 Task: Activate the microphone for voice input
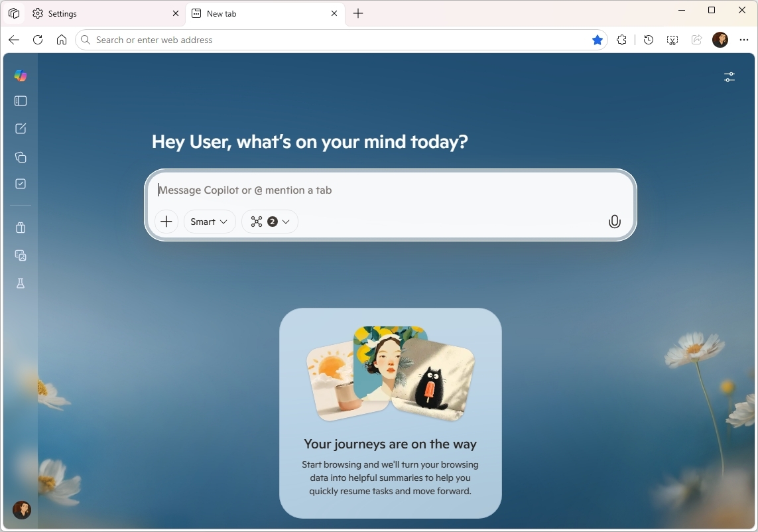point(614,222)
